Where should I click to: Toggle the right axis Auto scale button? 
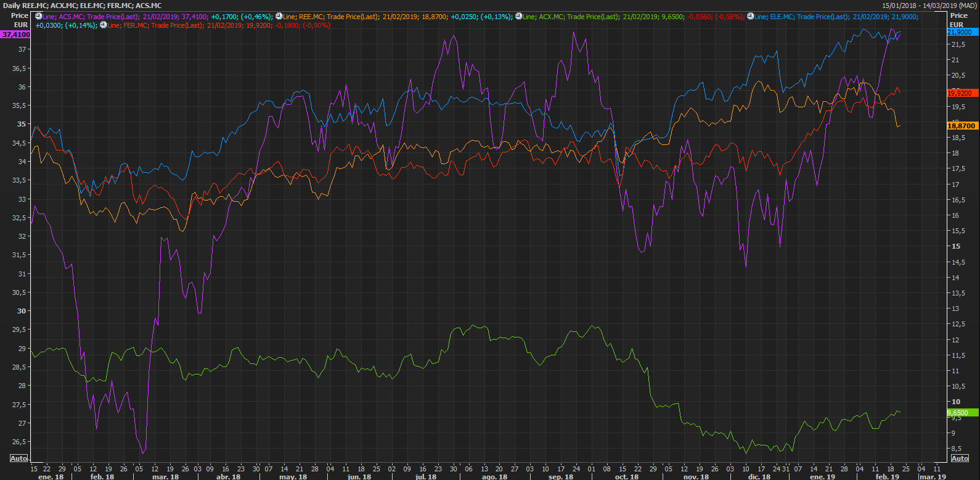tap(960, 458)
